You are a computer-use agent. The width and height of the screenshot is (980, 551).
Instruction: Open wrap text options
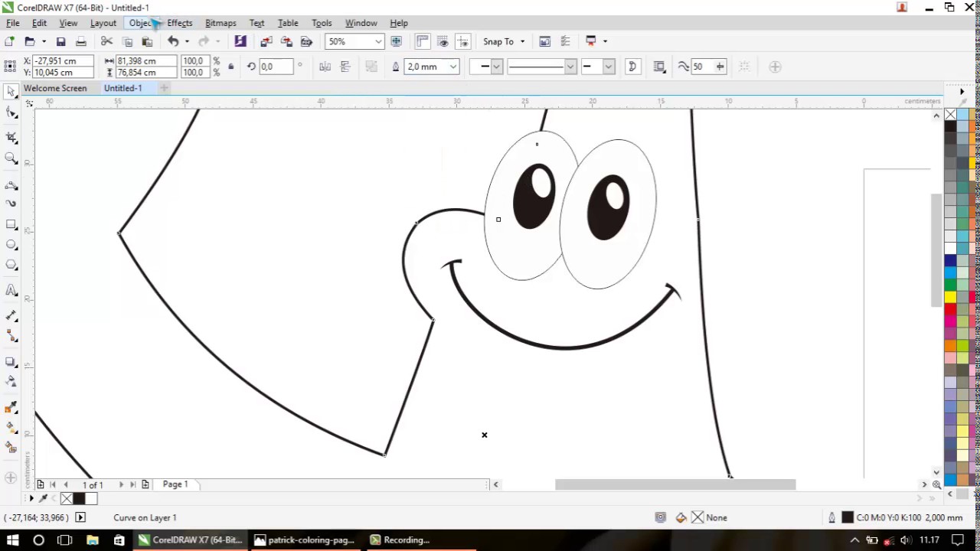click(x=659, y=67)
